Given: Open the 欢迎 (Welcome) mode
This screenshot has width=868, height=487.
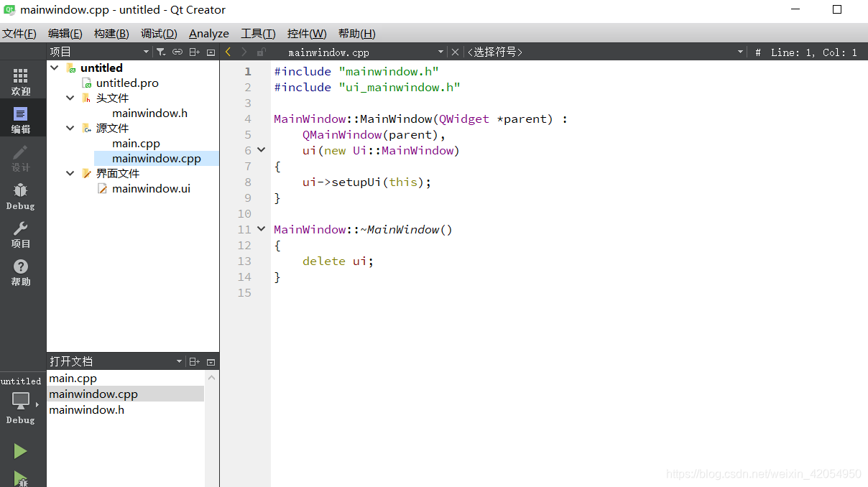Looking at the screenshot, I should coord(21,80).
